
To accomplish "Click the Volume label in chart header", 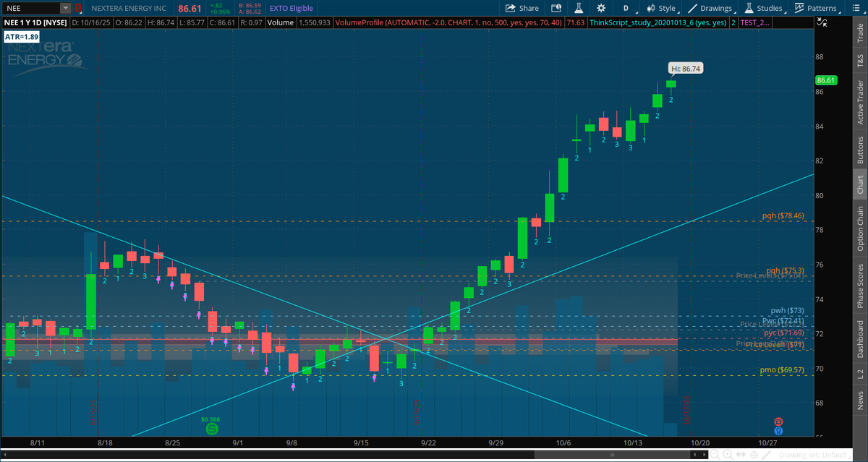I will [279, 23].
